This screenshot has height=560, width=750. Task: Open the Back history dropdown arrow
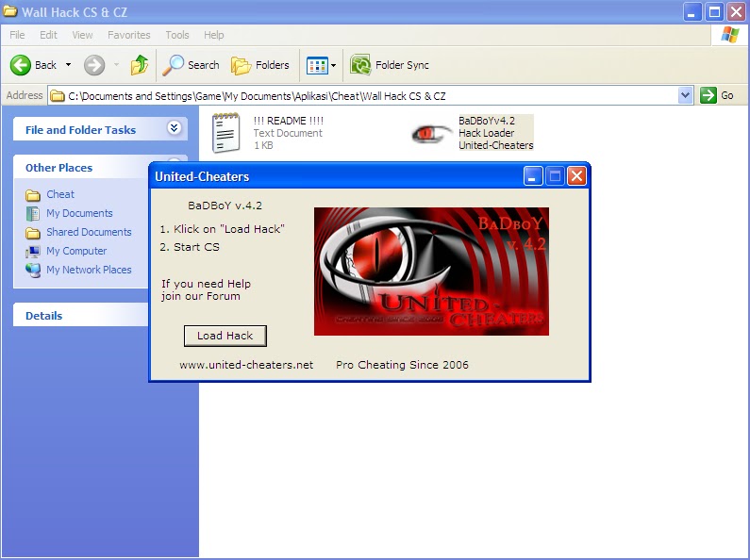[69, 65]
